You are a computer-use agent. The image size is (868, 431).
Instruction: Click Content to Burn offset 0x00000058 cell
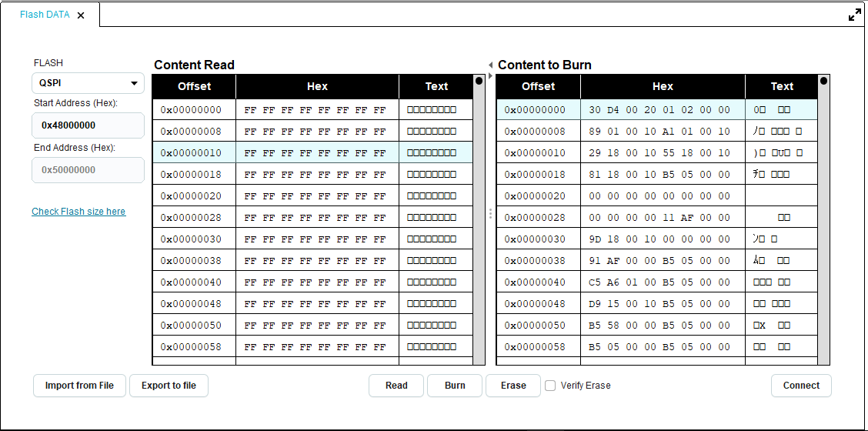coord(538,347)
